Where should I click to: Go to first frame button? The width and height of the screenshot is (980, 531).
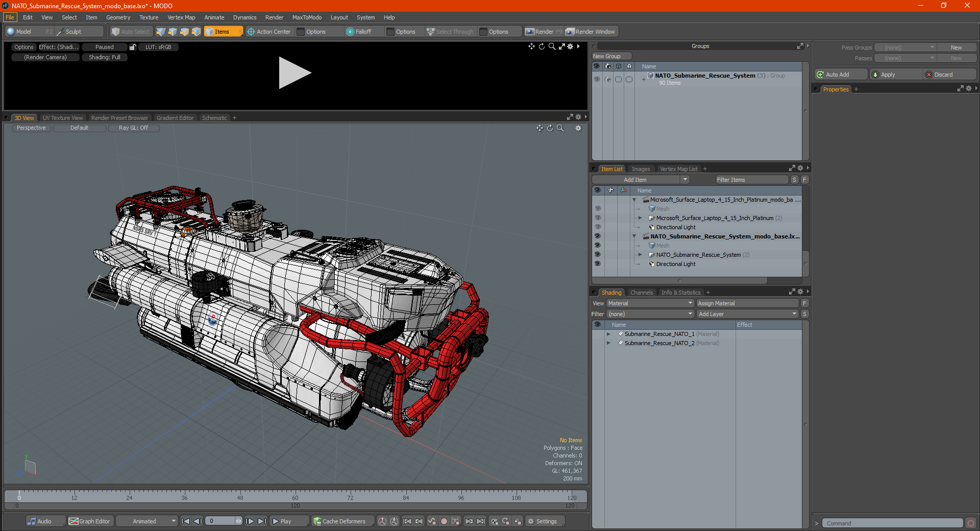186,521
